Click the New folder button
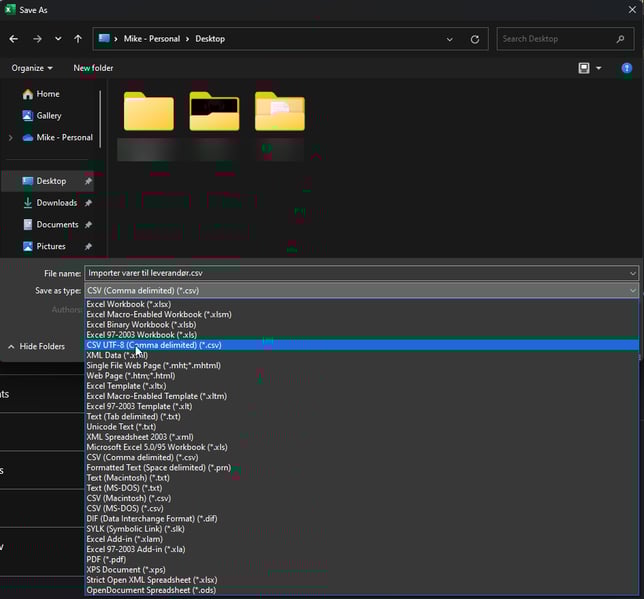The width and height of the screenshot is (644, 599). coord(93,68)
